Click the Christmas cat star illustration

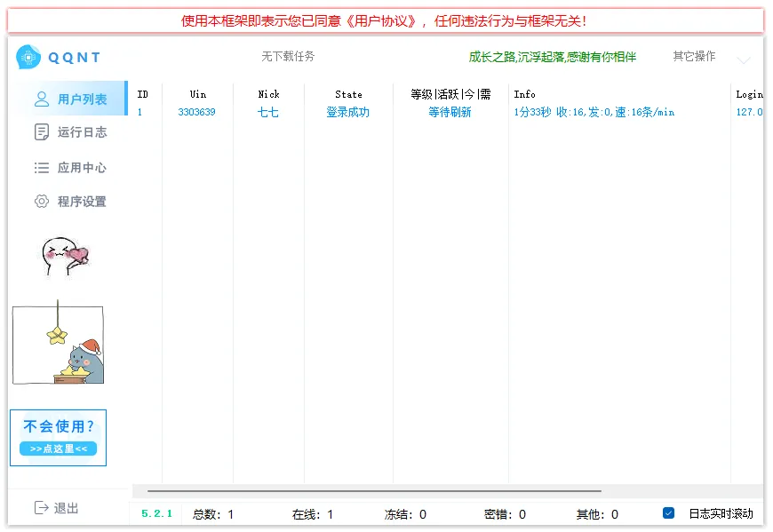click(58, 345)
